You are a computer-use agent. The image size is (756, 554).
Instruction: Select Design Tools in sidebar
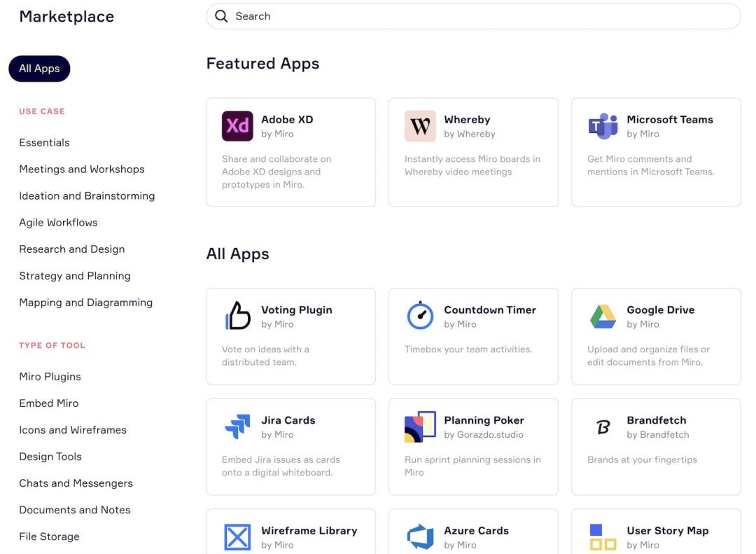[50, 457]
